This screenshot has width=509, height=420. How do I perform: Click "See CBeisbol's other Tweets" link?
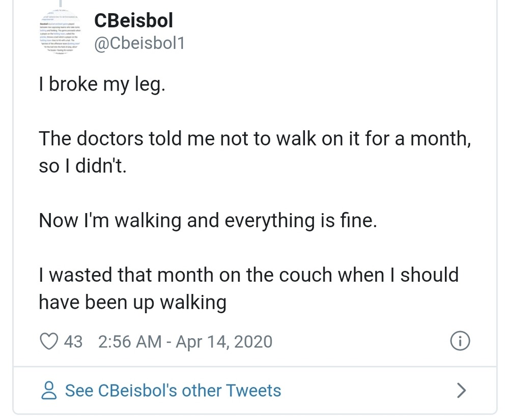(173, 391)
